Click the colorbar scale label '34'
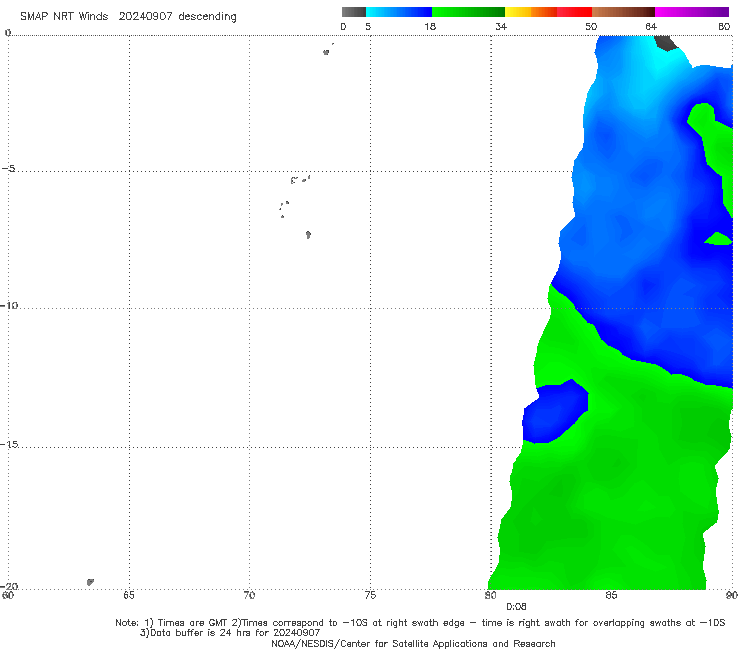This screenshot has width=740, height=650. coord(501,27)
